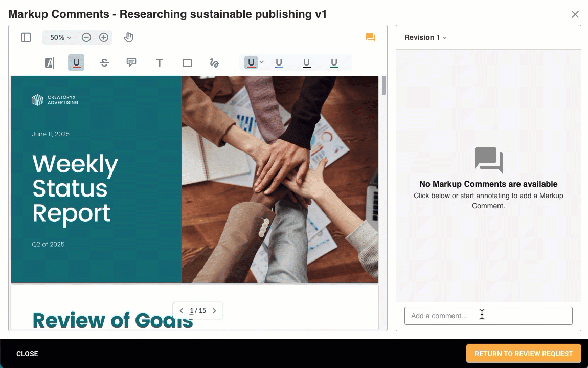Toggle the left sidebar panel

point(26,37)
